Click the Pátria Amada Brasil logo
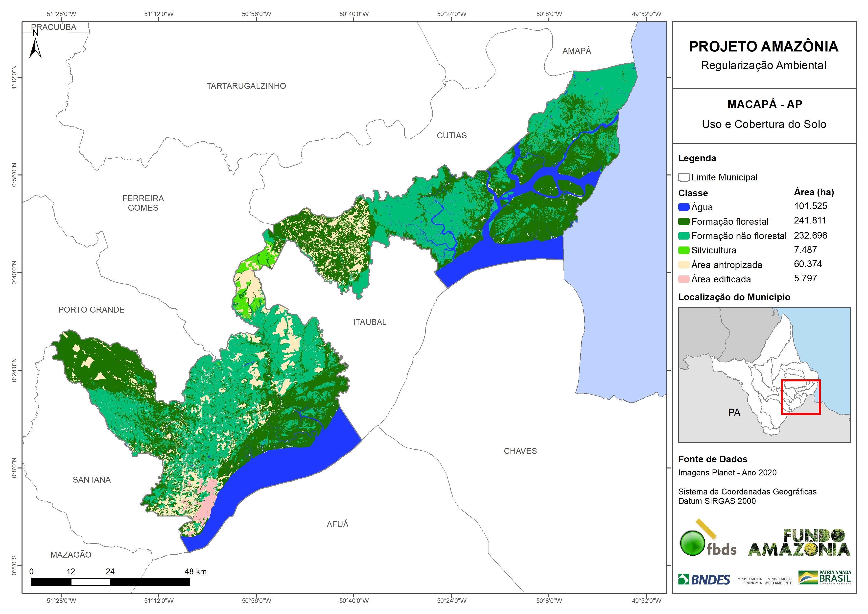Viewport: 868px width, 614px height. pyautogui.click(x=825, y=578)
